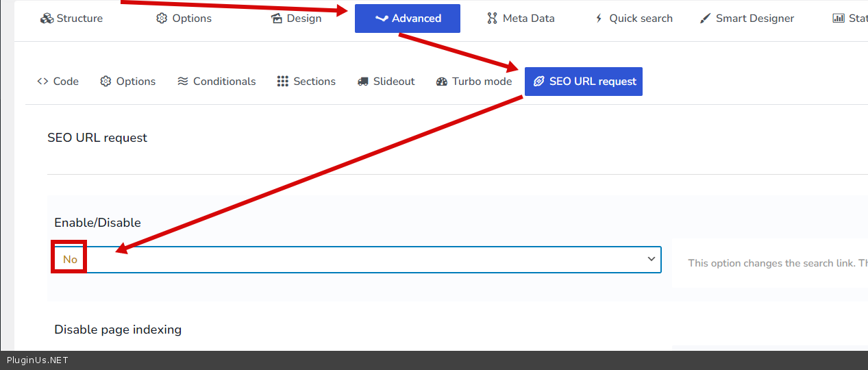Image resolution: width=868 pixels, height=370 pixels.
Task: Switch to the Advanced tab
Action: click(408, 18)
